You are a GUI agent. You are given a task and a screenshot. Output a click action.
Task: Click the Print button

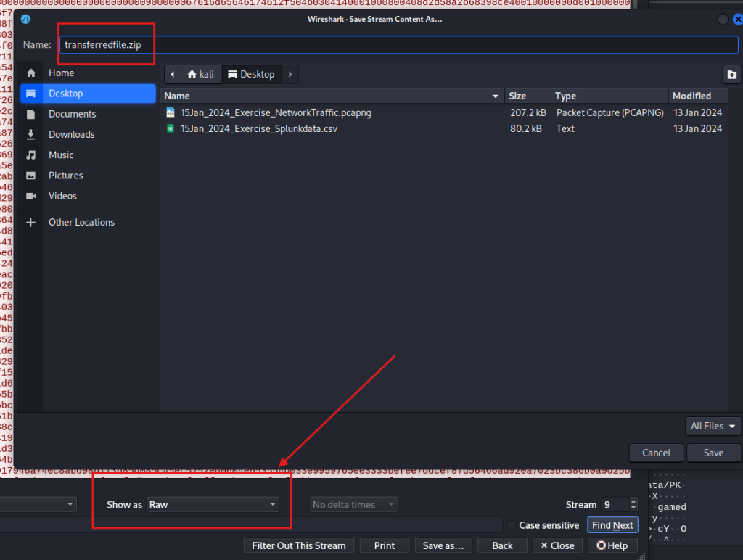point(385,545)
